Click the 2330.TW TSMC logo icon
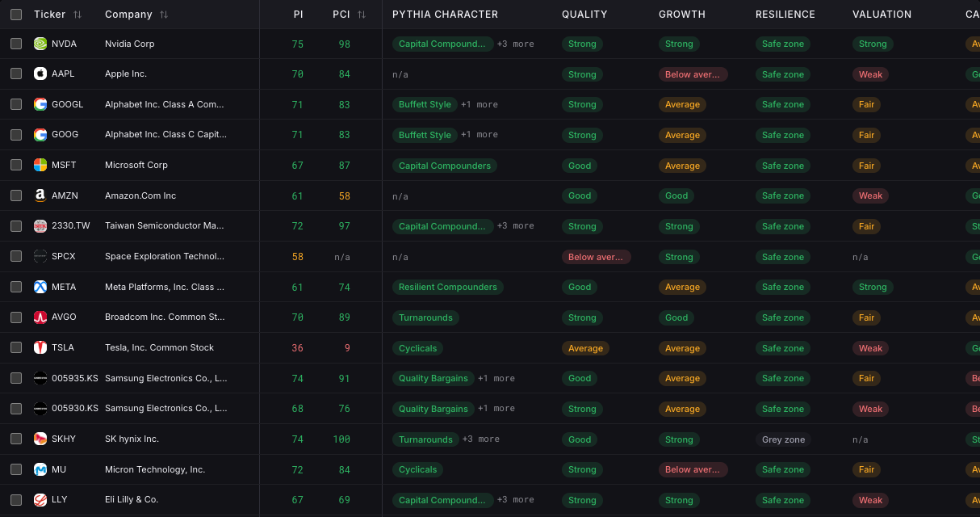 click(40, 226)
